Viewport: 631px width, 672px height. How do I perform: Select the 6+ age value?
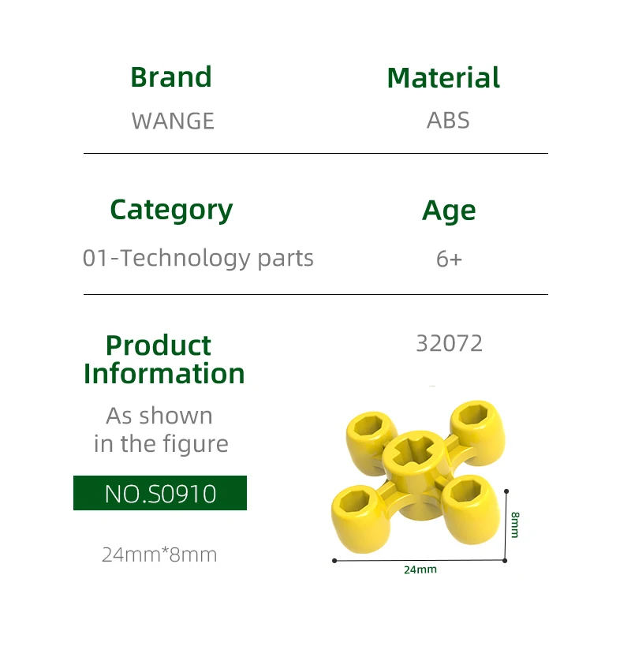(x=449, y=259)
